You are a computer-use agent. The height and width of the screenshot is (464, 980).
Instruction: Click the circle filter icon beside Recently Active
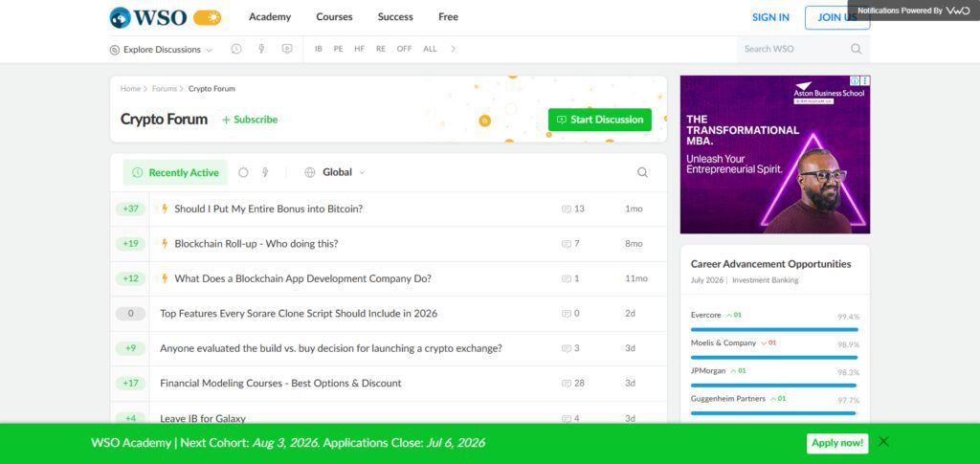[244, 172]
